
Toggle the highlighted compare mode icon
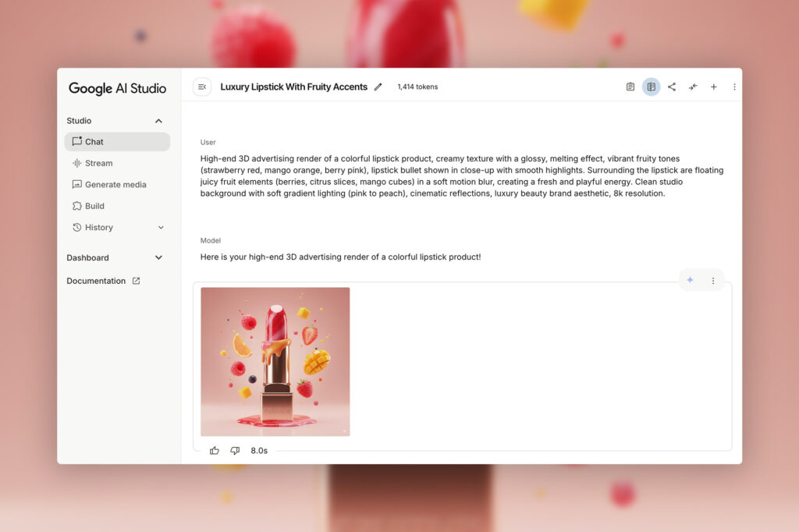[x=652, y=87]
